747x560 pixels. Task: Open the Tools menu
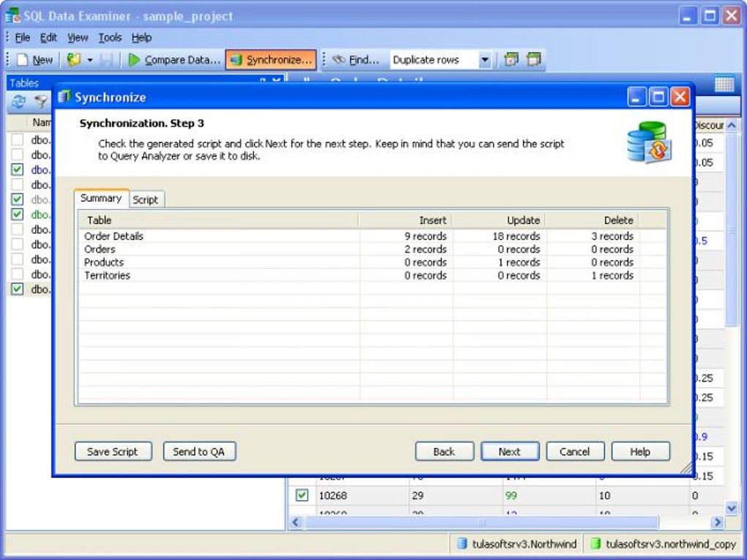[110, 37]
